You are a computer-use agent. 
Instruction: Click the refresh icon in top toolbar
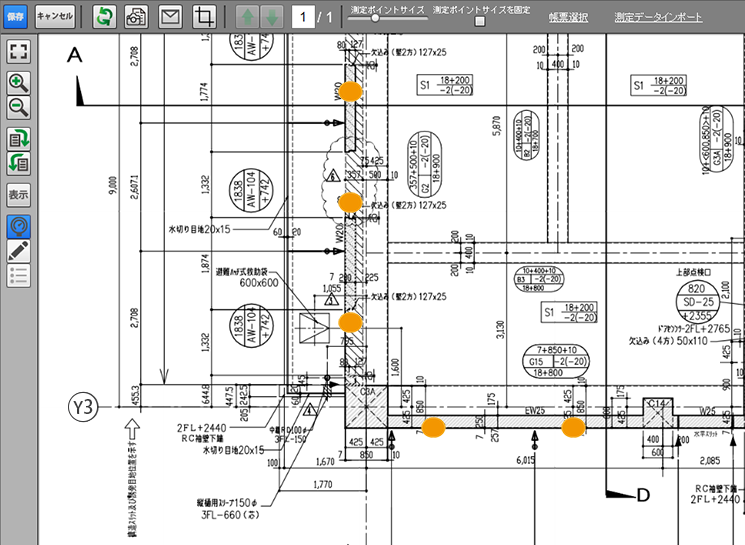pos(103,17)
